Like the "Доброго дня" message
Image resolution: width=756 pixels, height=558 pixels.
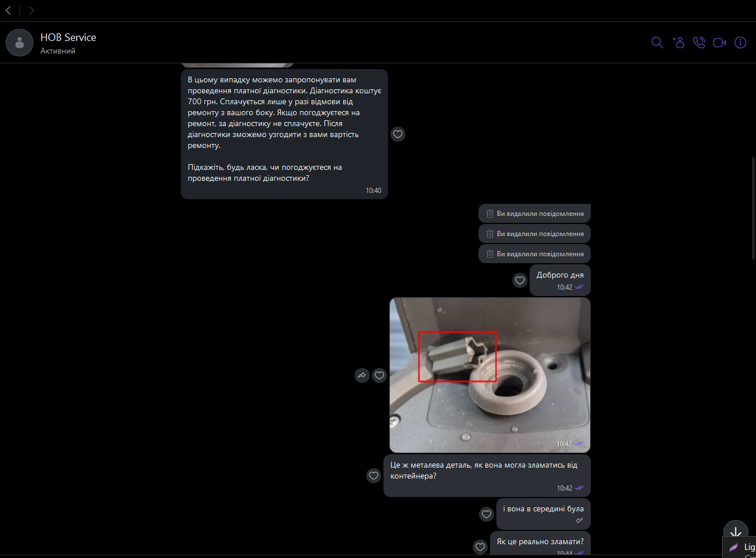(520, 280)
